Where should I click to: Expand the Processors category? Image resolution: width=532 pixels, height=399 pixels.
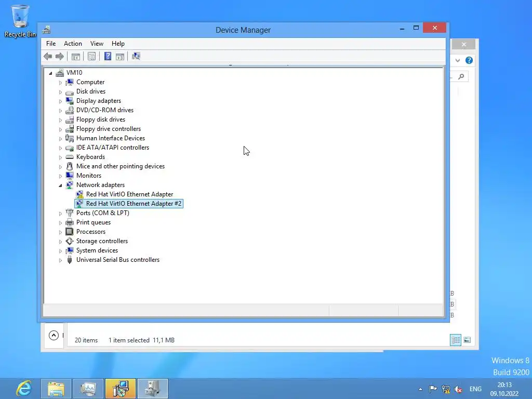pyautogui.click(x=60, y=232)
